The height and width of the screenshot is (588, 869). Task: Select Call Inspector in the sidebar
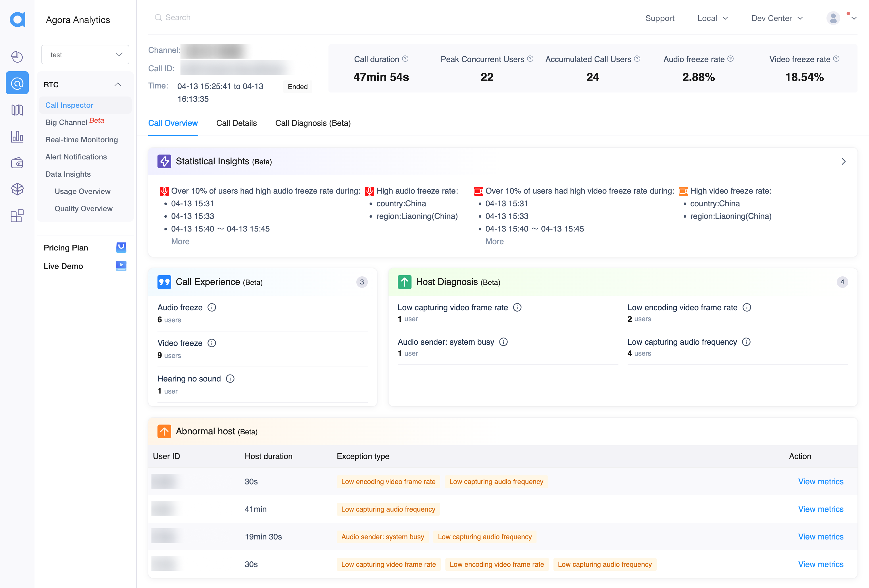tap(85, 105)
